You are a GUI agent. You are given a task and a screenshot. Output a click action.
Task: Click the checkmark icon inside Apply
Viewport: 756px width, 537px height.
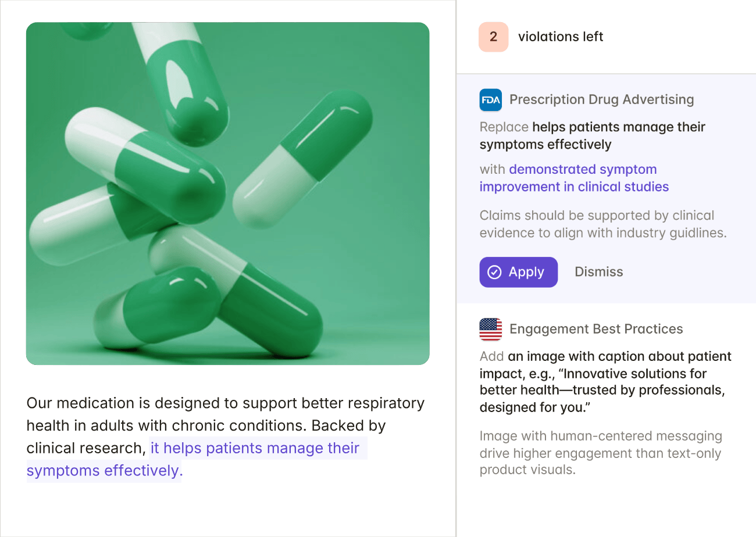pos(495,271)
